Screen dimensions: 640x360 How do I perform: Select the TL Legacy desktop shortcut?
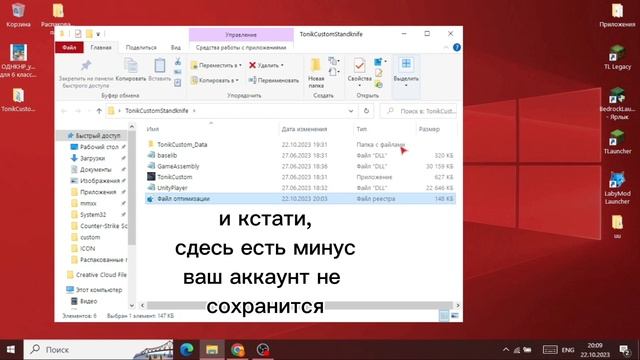(x=617, y=57)
